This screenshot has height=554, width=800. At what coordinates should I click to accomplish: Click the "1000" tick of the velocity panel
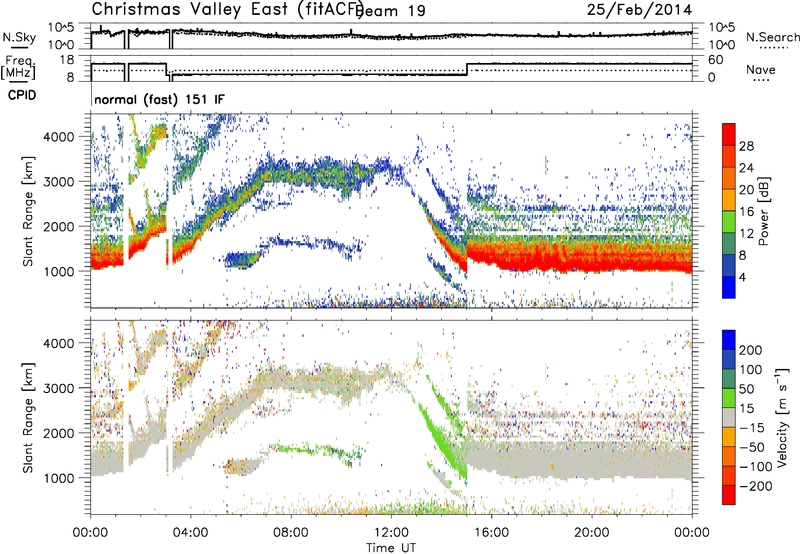click(x=60, y=478)
